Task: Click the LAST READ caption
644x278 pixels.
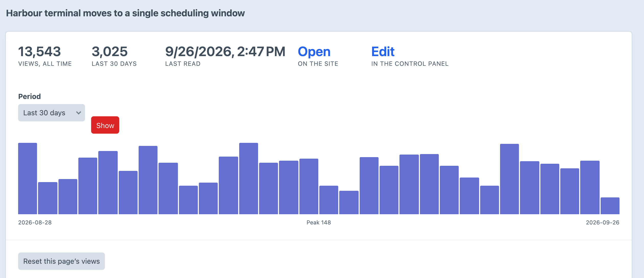Action: [183, 64]
